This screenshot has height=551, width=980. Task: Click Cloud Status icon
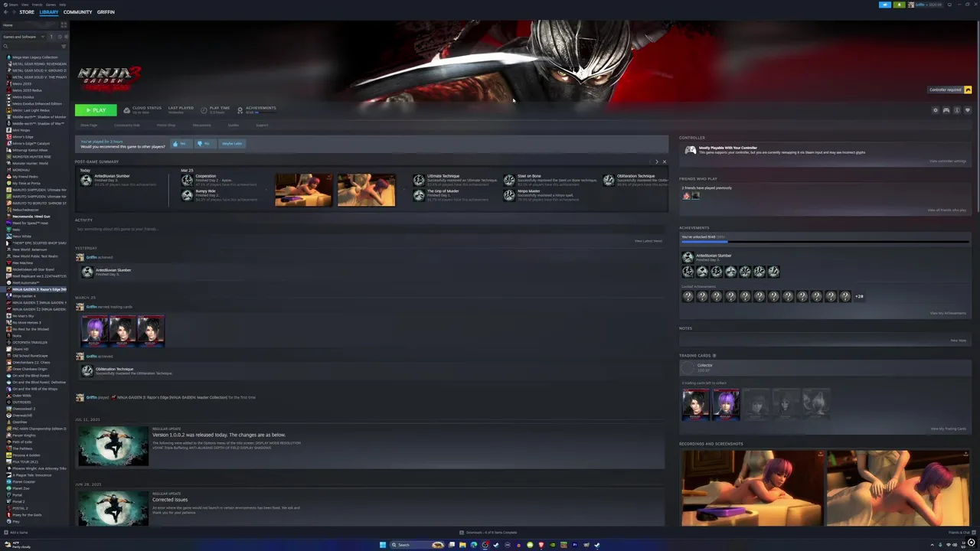[x=127, y=110]
